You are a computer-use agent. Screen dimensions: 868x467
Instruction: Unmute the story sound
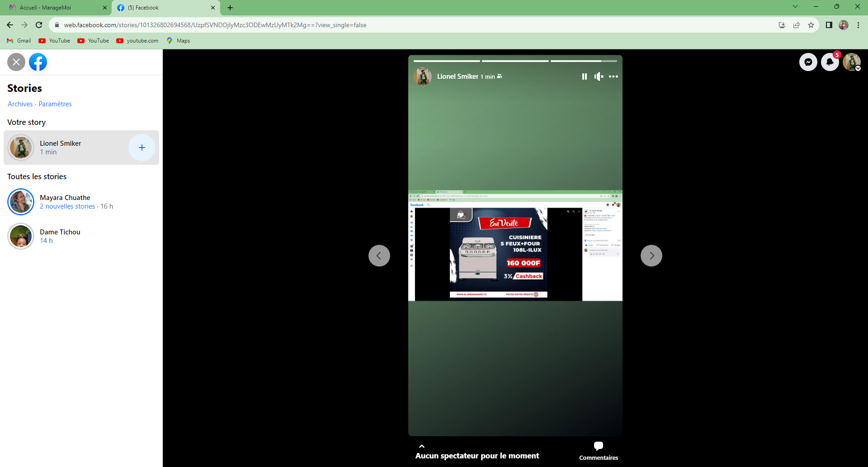(x=599, y=76)
